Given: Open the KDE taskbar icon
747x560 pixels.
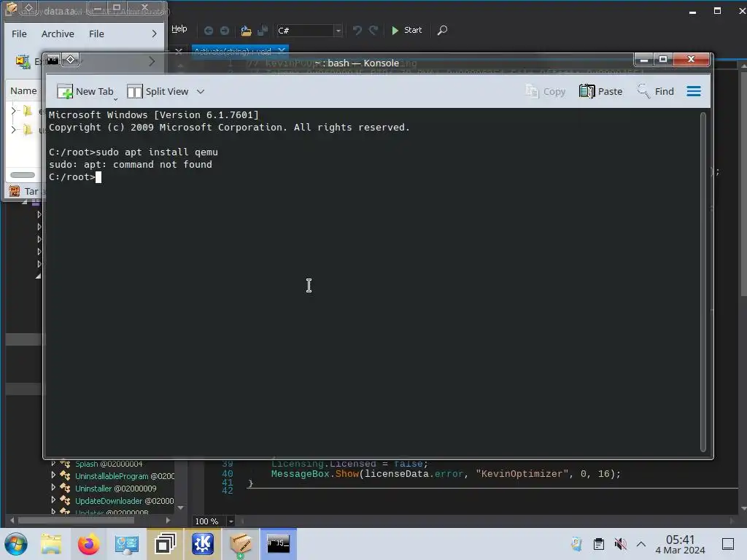Looking at the screenshot, I should coord(203,544).
